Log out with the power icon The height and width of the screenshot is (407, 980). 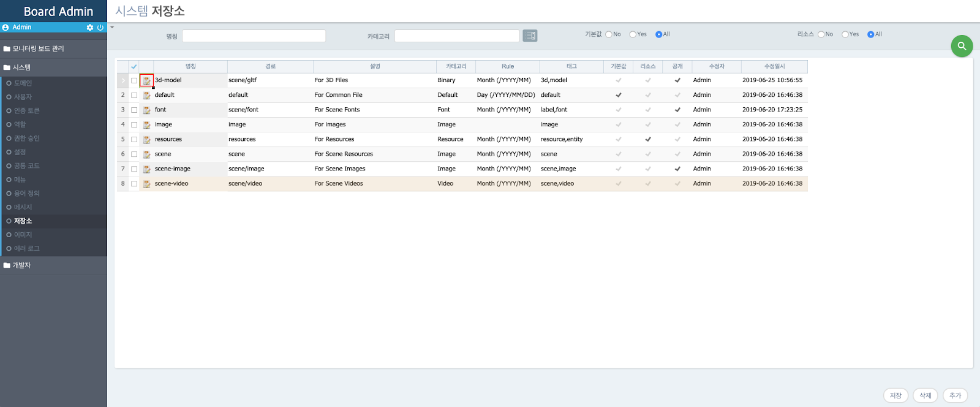tap(100, 28)
